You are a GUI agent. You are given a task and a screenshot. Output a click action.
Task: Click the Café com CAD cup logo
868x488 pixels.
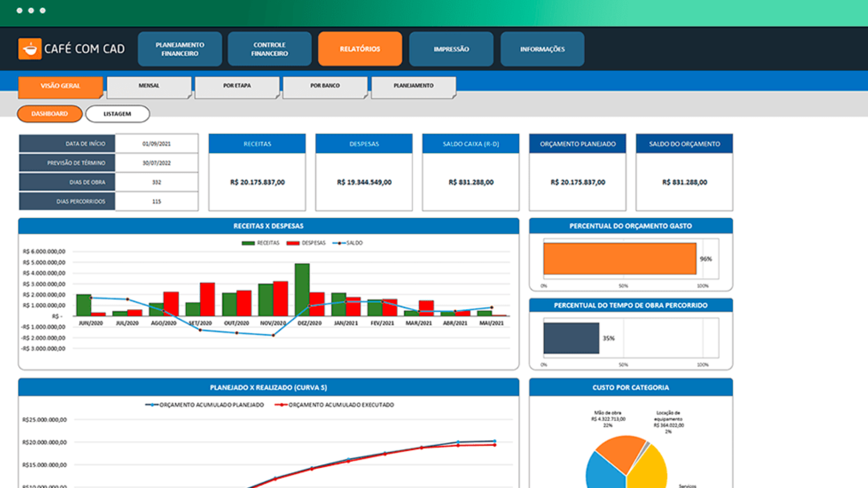click(30, 49)
